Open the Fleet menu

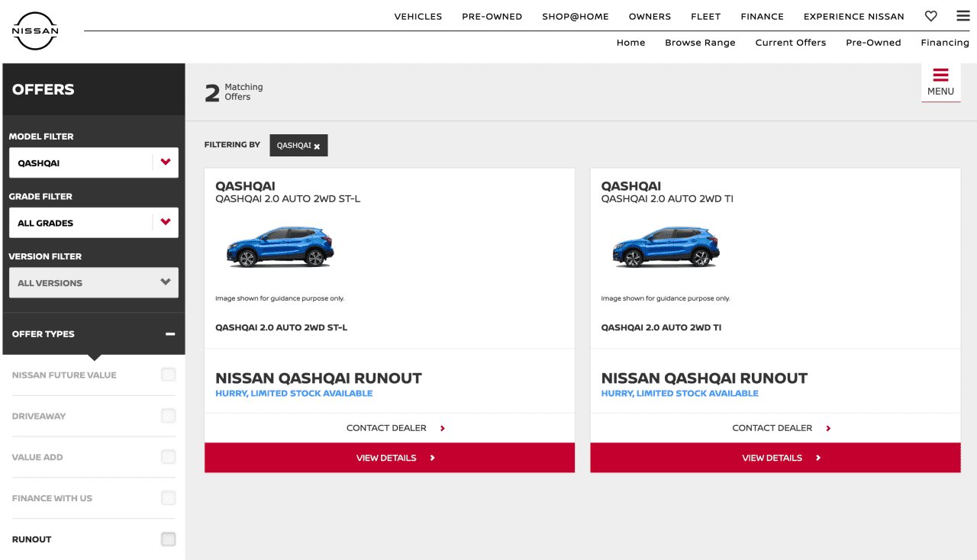point(706,17)
